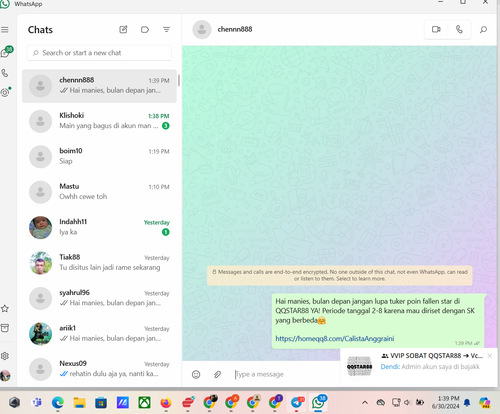Start a voice call with chennn888
Viewport: 500px width, 414px height.
pos(459,30)
